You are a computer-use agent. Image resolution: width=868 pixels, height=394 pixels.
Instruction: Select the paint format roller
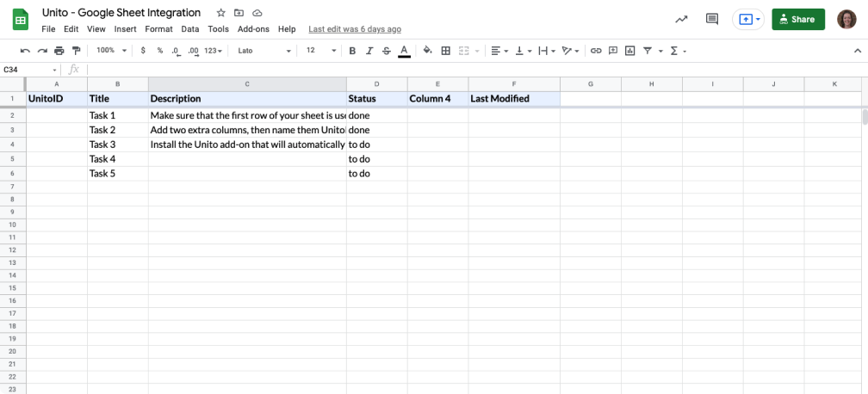coord(76,51)
